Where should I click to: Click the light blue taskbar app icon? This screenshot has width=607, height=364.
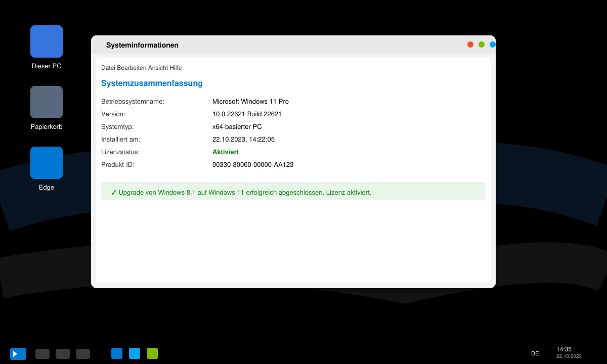coord(135,353)
